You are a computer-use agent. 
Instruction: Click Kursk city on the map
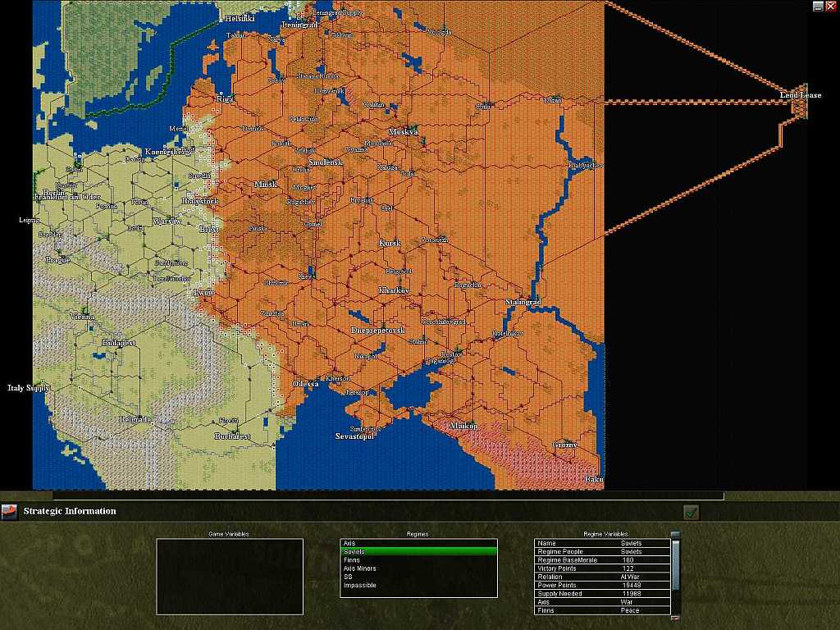(390, 243)
